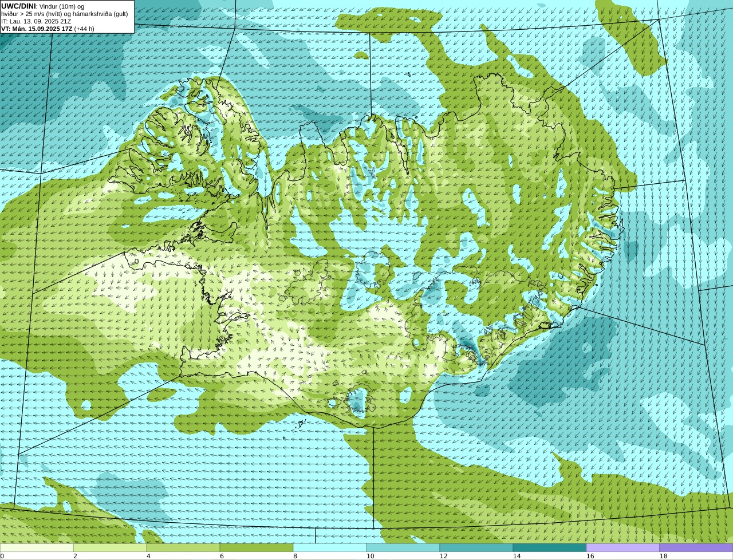The height and width of the screenshot is (560, 733).
Task: Click the 0–2 m/s palest yellow legend swatch
Action: pos(37,547)
